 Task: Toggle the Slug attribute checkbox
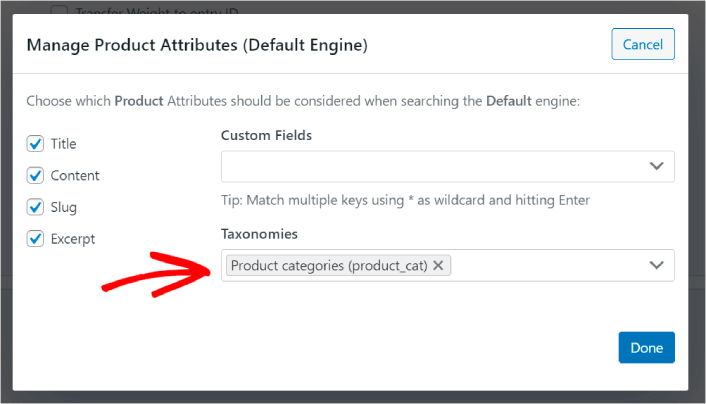[x=35, y=207]
